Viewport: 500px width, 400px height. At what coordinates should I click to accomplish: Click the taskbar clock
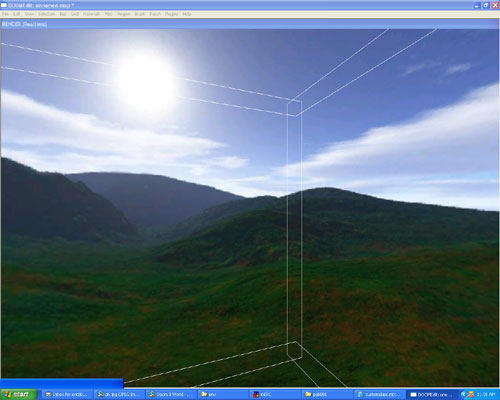[486, 394]
